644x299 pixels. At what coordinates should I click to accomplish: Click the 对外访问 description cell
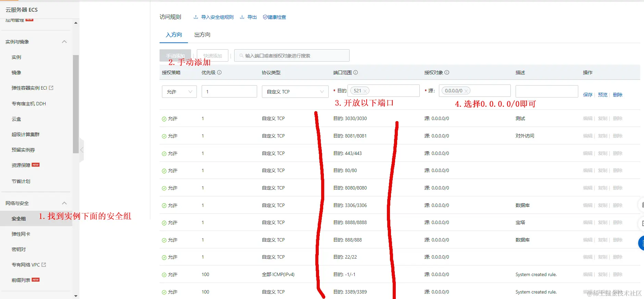[x=525, y=136]
